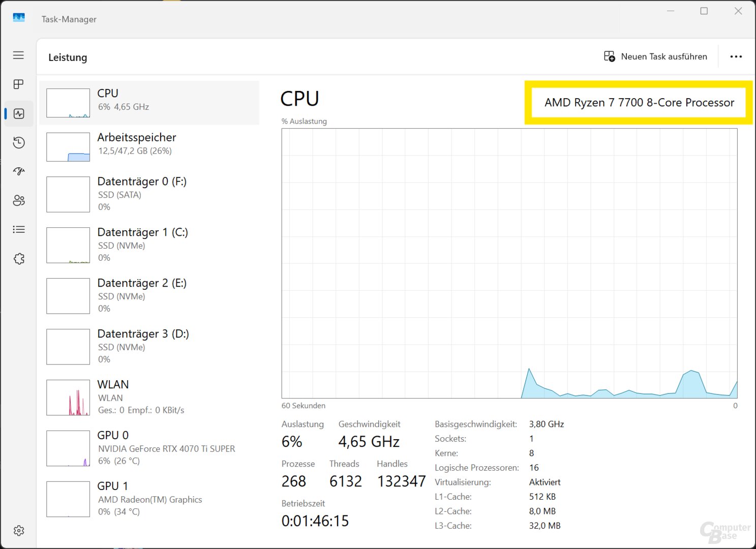Screen dimensions: 756x549
Task: Open the Users page icon
Action: 19,200
